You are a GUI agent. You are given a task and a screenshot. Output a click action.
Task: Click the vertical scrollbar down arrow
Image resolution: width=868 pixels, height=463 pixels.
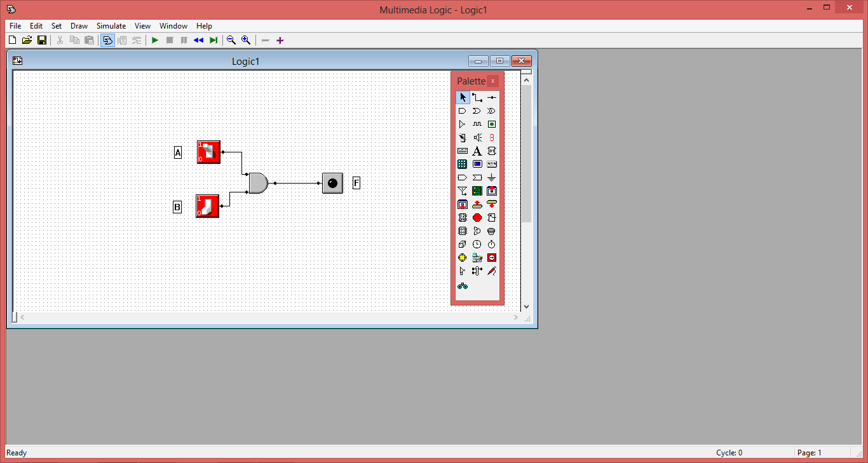point(526,306)
